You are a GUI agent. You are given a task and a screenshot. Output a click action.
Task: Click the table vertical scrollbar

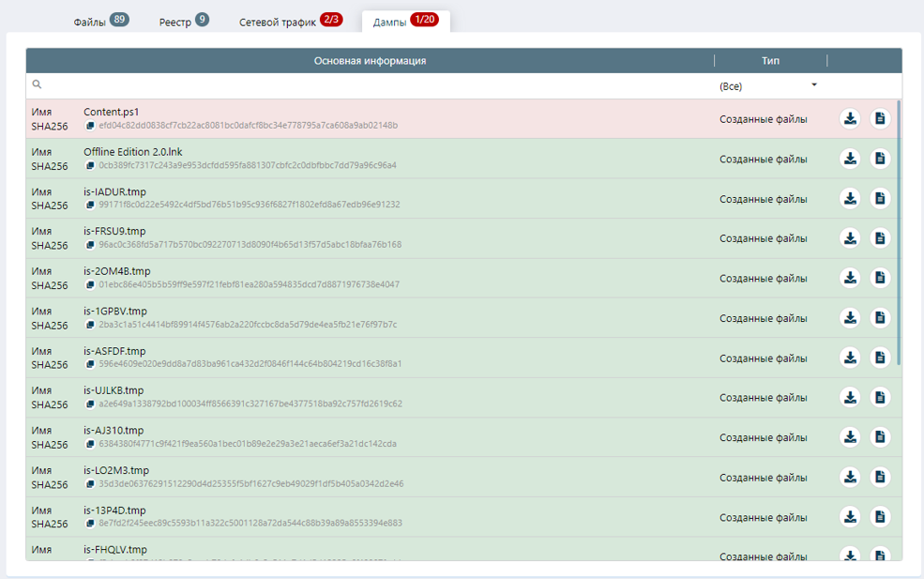[899, 235]
